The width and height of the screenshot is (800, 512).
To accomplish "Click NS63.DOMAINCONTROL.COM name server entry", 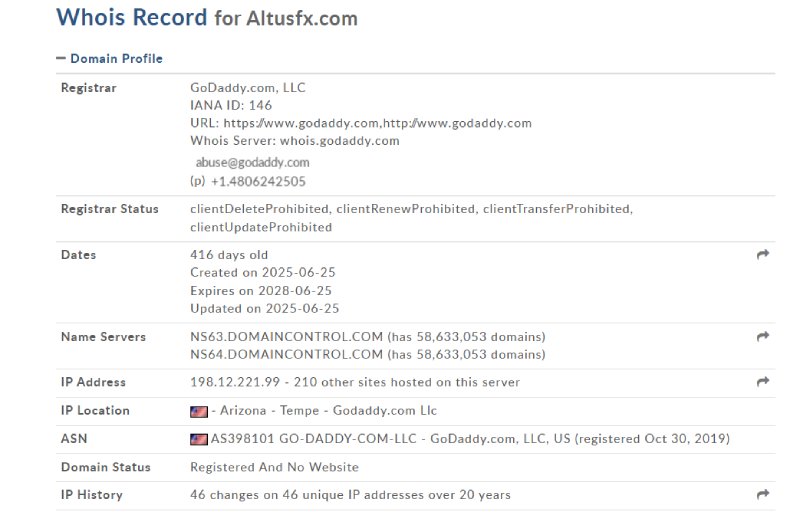I will click(x=286, y=337).
